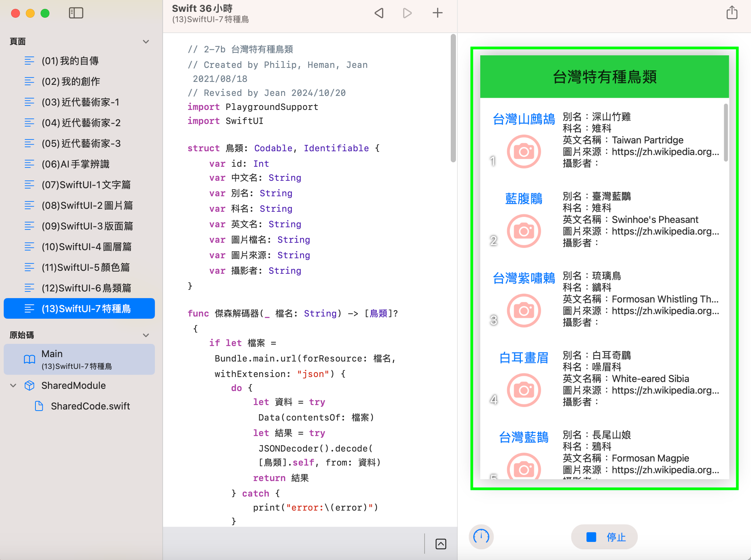The height and width of the screenshot is (560, 751).
Task: Open the console expand arrow icon
Action: pos(441,544)
